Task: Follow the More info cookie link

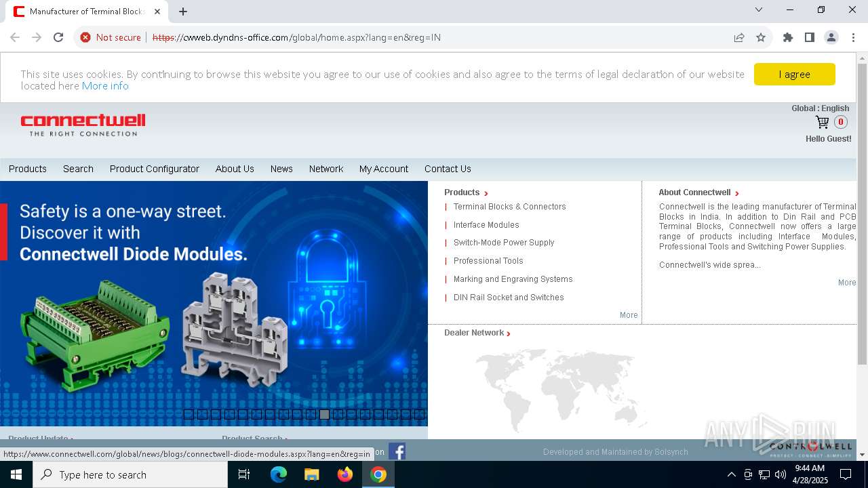Action: [105, 86]
